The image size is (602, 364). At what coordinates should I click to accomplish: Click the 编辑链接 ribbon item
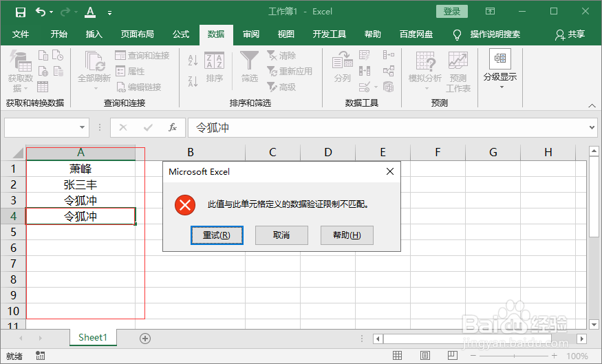[x=138, y=87]
